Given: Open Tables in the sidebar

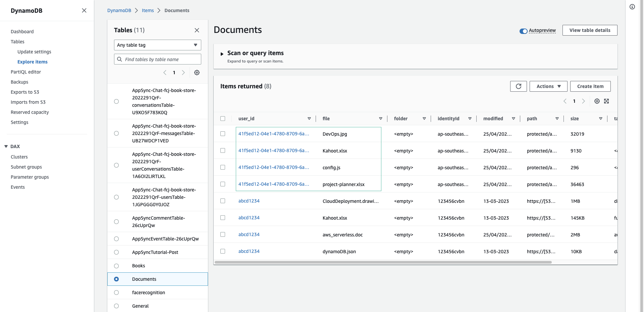Looking at the screenshot, I should (x=17, y=42).
